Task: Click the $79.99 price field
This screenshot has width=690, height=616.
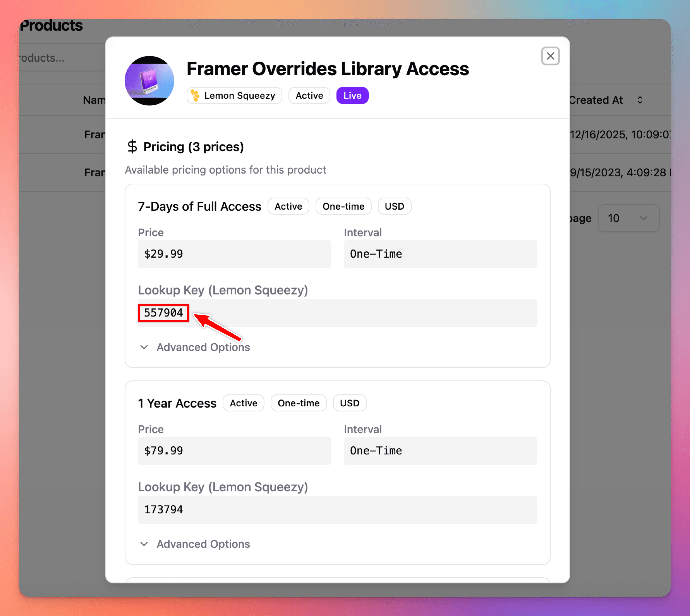Action: (x=234, y=451)
